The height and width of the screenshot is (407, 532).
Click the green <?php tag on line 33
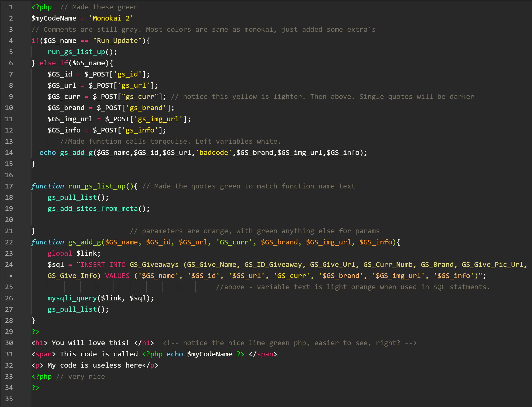click(42, 376)
